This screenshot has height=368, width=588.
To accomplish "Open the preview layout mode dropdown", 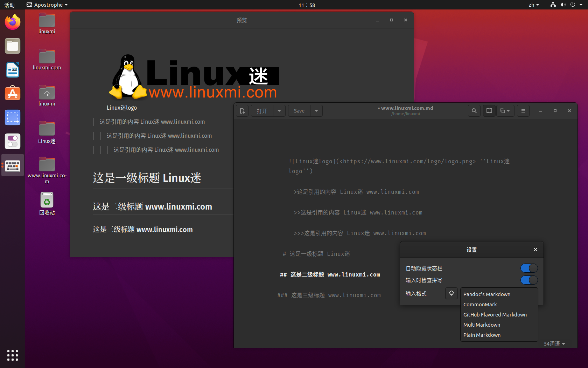I will 505,111.
